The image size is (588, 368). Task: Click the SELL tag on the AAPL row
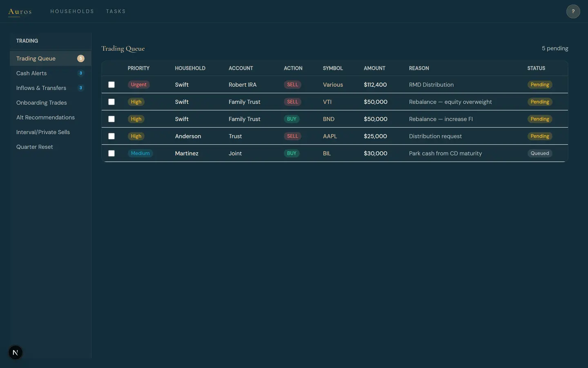[x=292, y=136]
